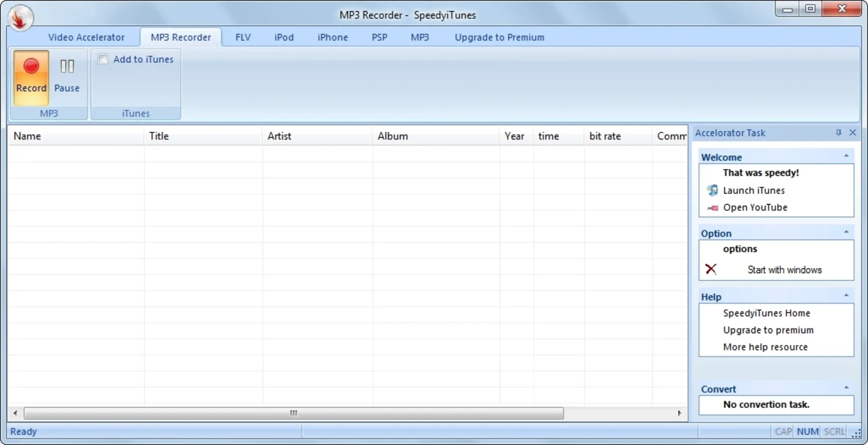This screenshot has height=445, width=868.
Task: Open More help resource
Action: click(x=765, y=347)
